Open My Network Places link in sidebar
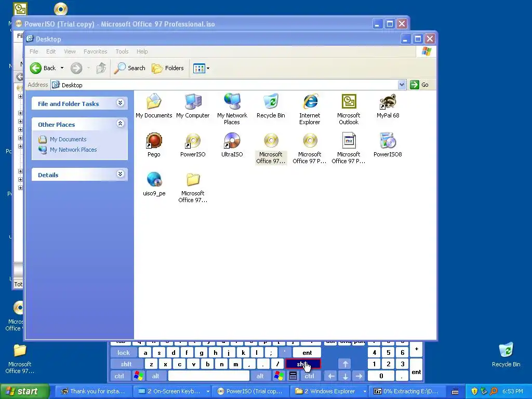 coord(73,150)
